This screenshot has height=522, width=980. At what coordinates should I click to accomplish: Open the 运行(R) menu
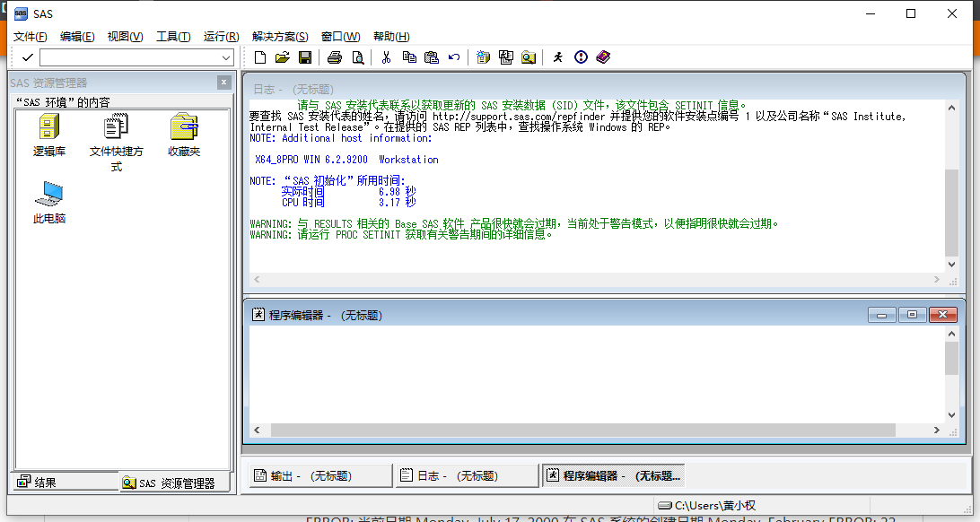[222, 36]
